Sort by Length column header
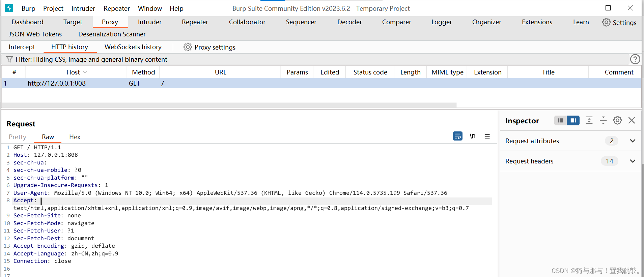Screen dimensions: 644x277 [411, 72]
